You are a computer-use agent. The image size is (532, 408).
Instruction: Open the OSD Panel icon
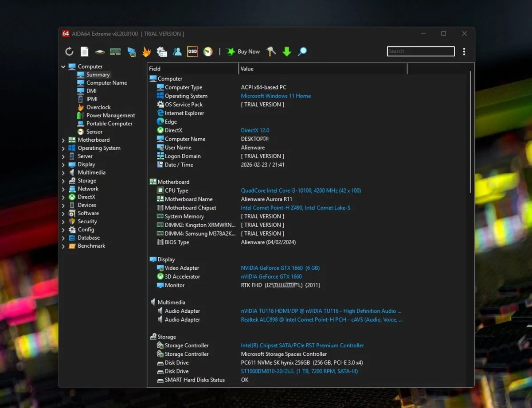click(x=193, y=51)
